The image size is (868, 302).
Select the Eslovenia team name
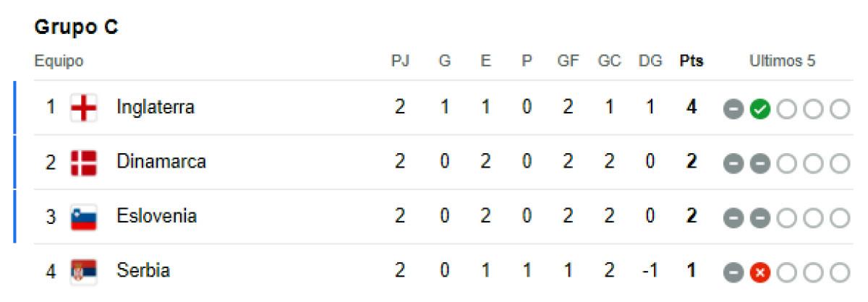pyautogui.click(x=157, y=216)
